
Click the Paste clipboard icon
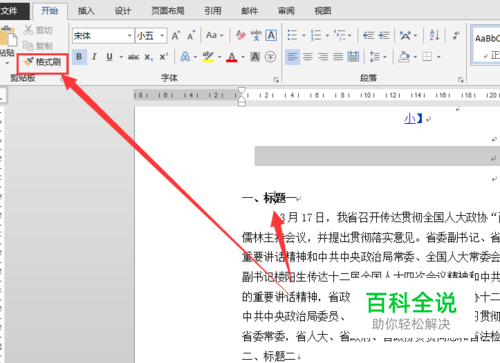click(8, 37)
